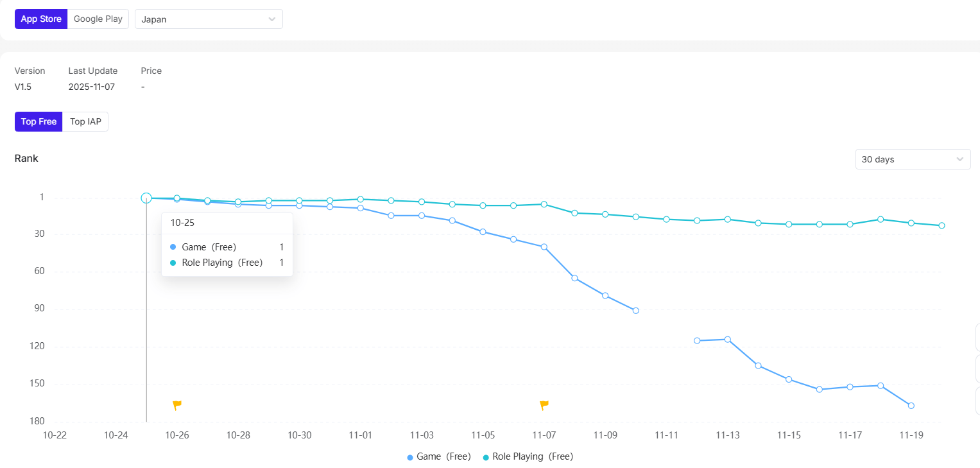Open the Japan country dropdown

209,19
